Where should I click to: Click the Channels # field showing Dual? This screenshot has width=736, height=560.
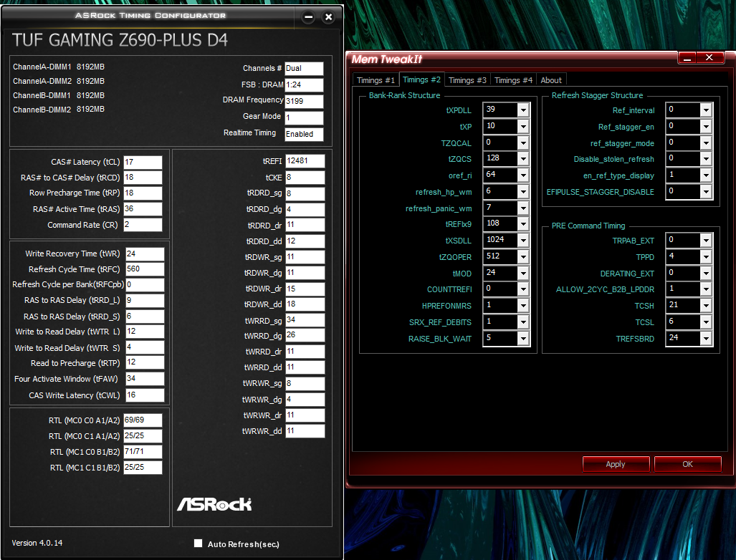click(304, 69)
